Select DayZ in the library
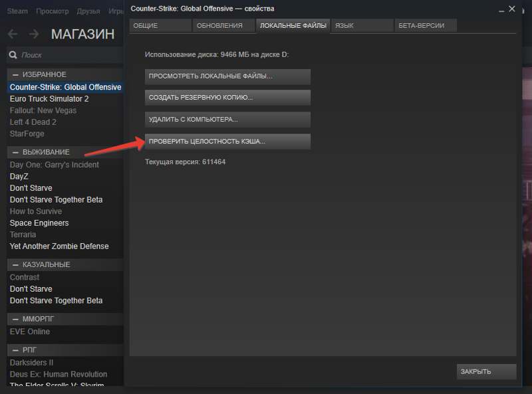This screenshot has height=394, width=532. (19, 177)
